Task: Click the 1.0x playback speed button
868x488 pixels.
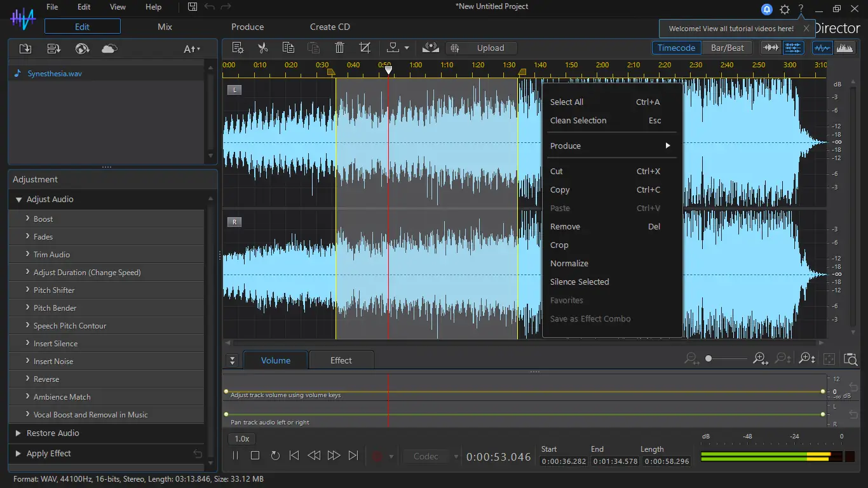Action: pos(242,438)
